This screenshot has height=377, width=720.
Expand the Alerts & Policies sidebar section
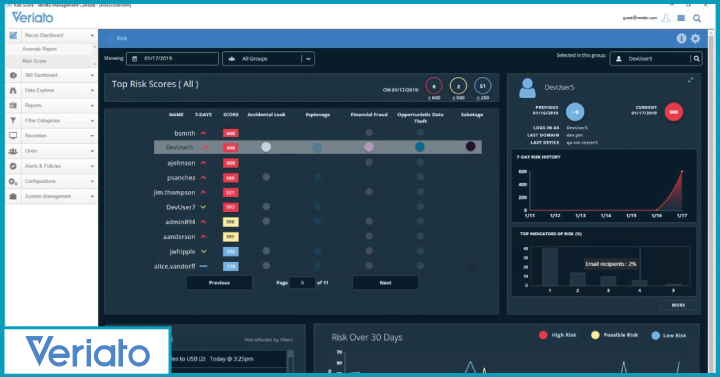52,166
